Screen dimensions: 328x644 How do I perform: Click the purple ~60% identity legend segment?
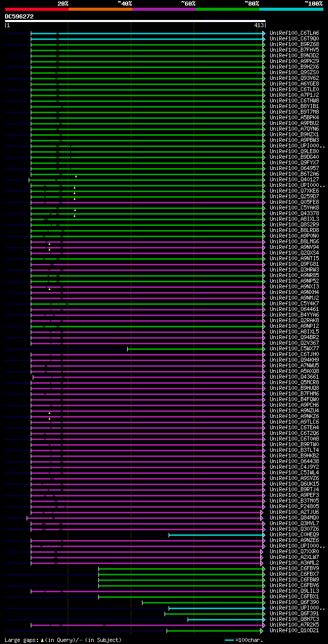[163, 9]
